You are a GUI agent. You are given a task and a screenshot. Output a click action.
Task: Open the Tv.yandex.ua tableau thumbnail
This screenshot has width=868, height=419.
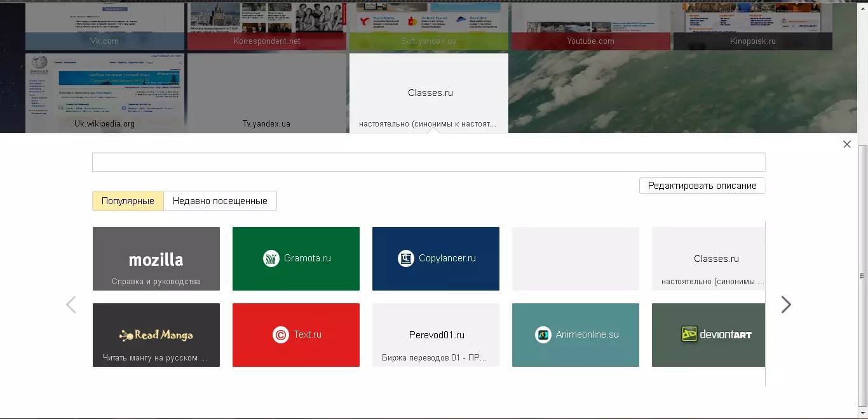(267, 93)
